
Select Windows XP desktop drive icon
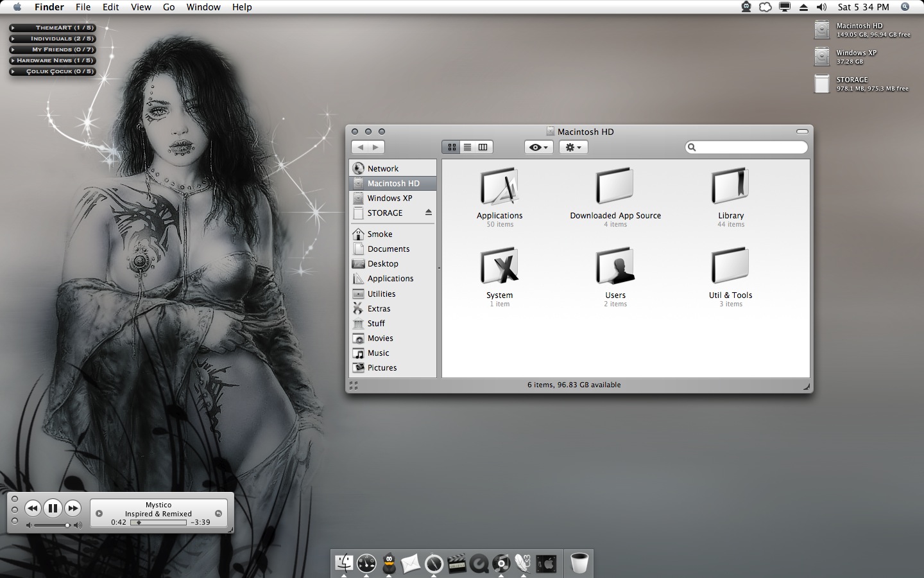point(822,57)
